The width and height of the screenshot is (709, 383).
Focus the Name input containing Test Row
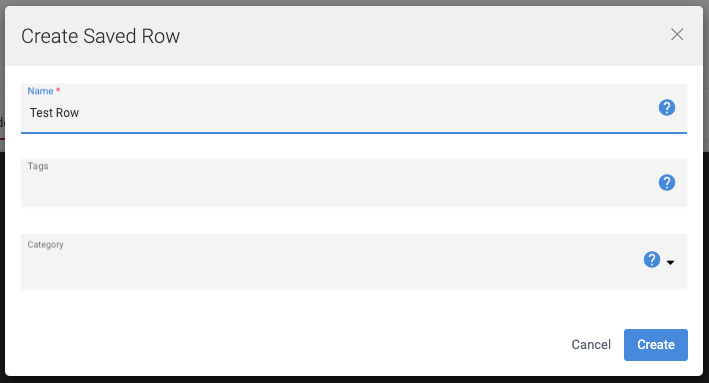(x=354, y=109)
